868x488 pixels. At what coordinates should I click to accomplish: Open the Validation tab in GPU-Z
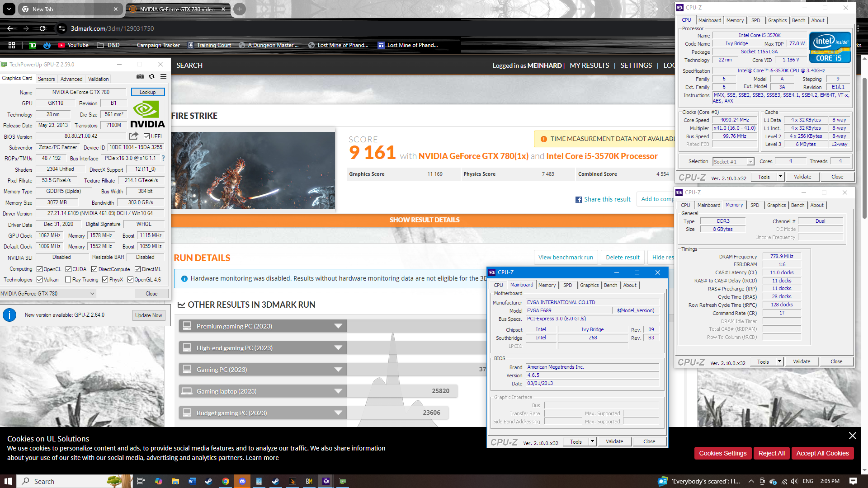click(98, 79)
